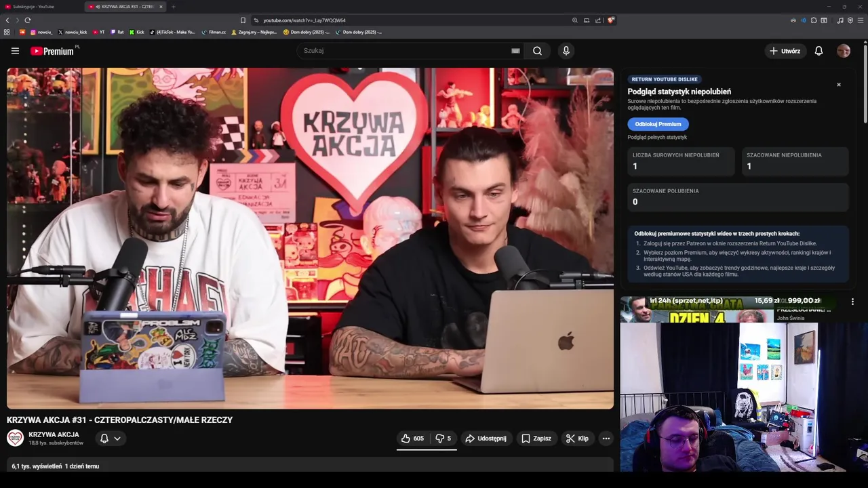Click video title KRZYWA AKCJA #31 text
Viewport: 868px width, 488px height.
119,420
